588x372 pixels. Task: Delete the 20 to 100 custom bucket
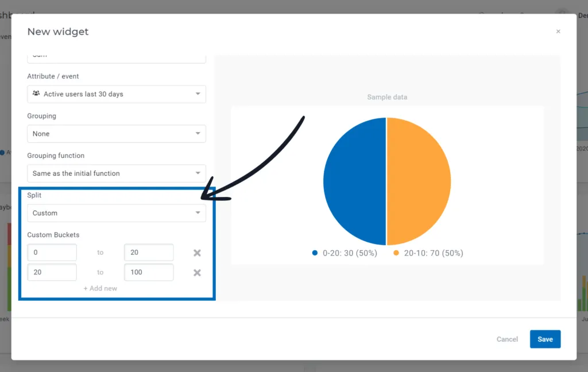(197, 273)
